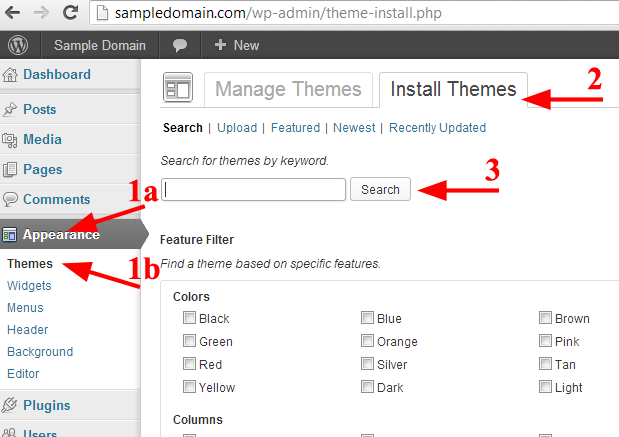
Task: Open Header submenu item
Action: tap(28, 330)
